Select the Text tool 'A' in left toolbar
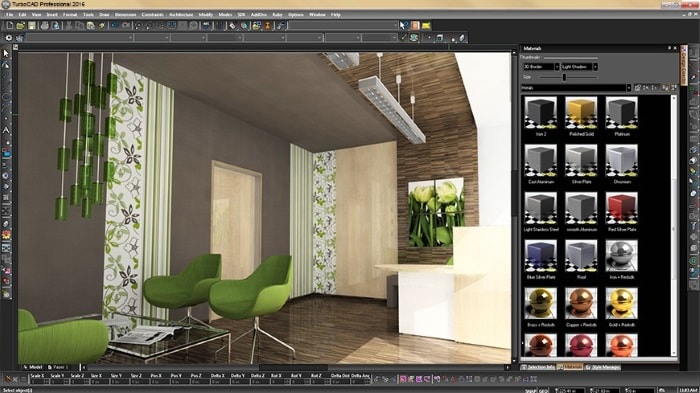The height and width of the screenshot is (393, 700). pos(6,130)
